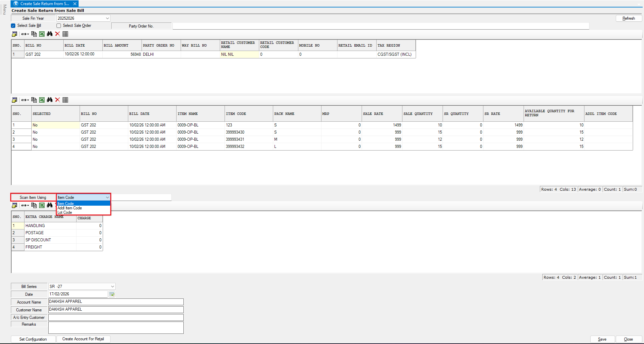
Task: Click the Remarks text box
Action: tap(116, 328)
